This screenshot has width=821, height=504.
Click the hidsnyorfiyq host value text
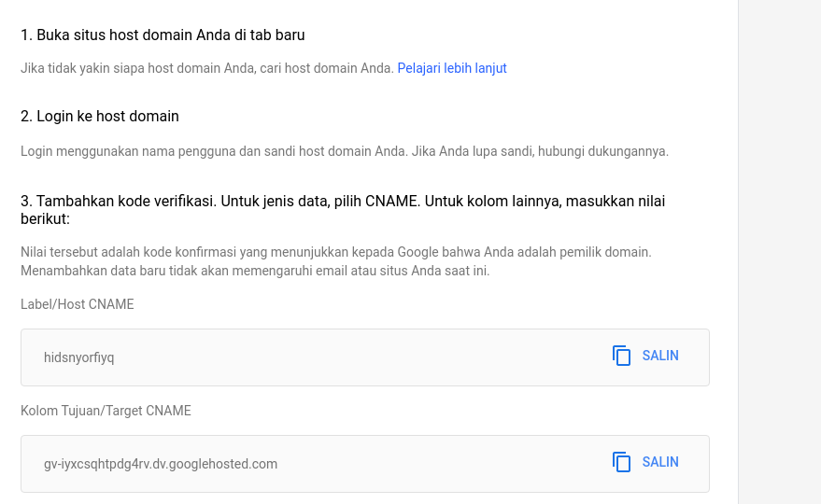79,357
